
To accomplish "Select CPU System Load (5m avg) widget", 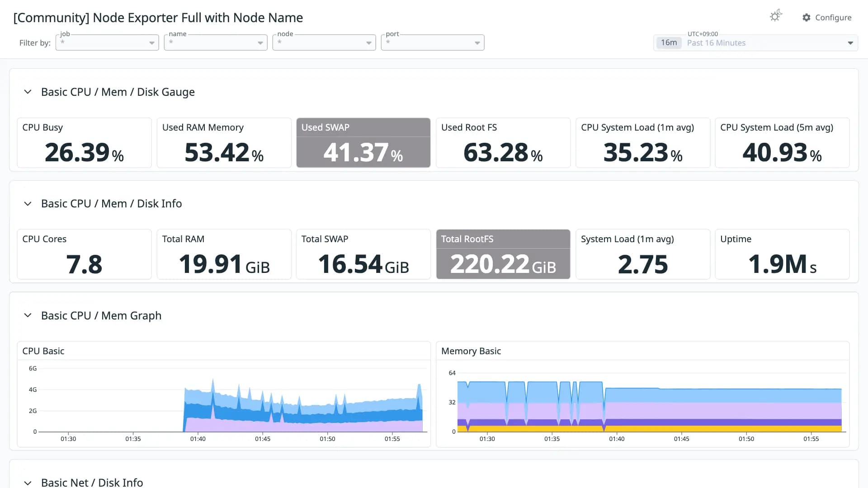I will pyautogui.click(x=782, y=143).
